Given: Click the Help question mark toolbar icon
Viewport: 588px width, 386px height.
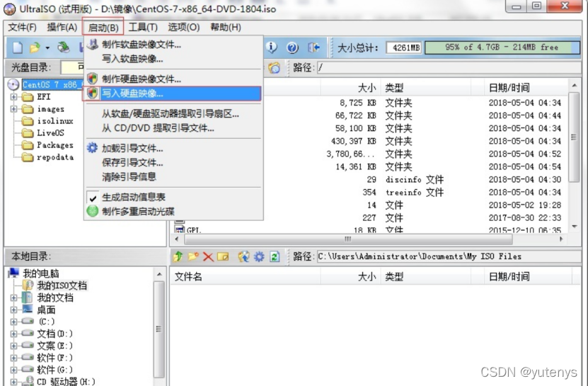Looking at the screenshot, I should point(292,47).
